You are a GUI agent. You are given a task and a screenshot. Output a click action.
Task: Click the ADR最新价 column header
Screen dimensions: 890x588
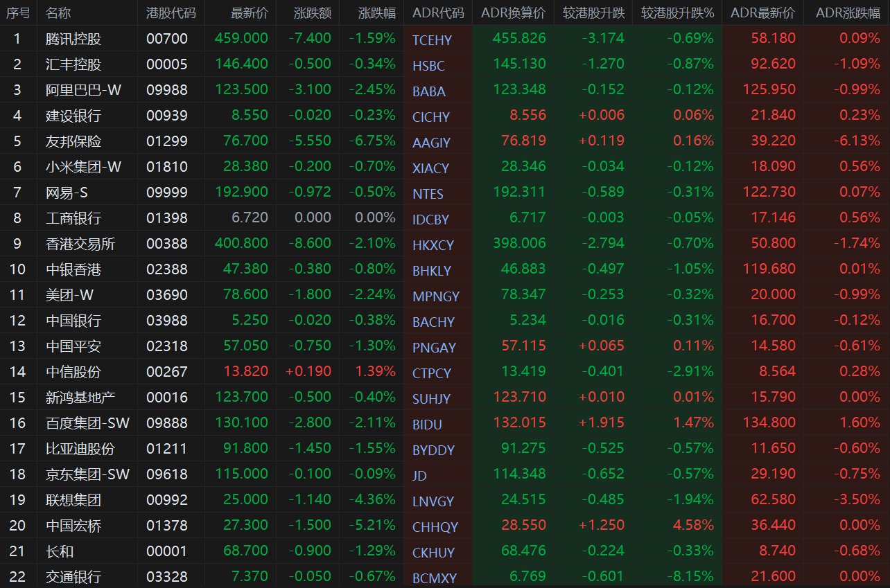point(763,13)
